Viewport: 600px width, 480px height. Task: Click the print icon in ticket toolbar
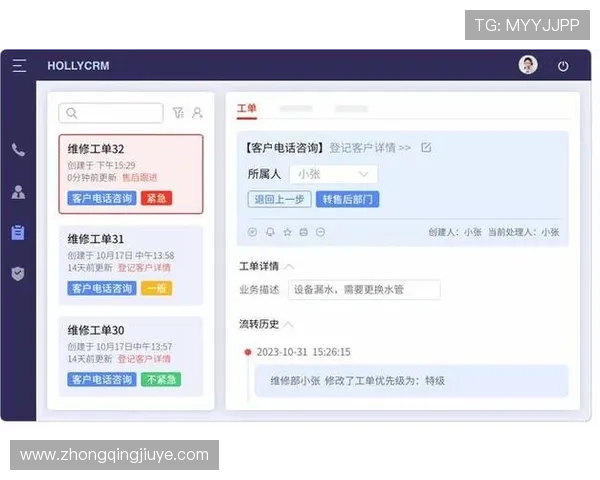click(x=303, y=232)
